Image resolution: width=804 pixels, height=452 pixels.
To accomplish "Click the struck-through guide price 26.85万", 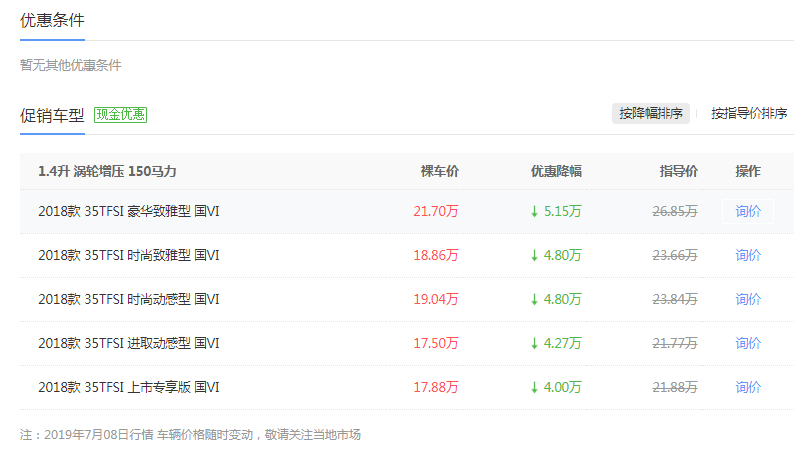I will click(x=675, y=211).
